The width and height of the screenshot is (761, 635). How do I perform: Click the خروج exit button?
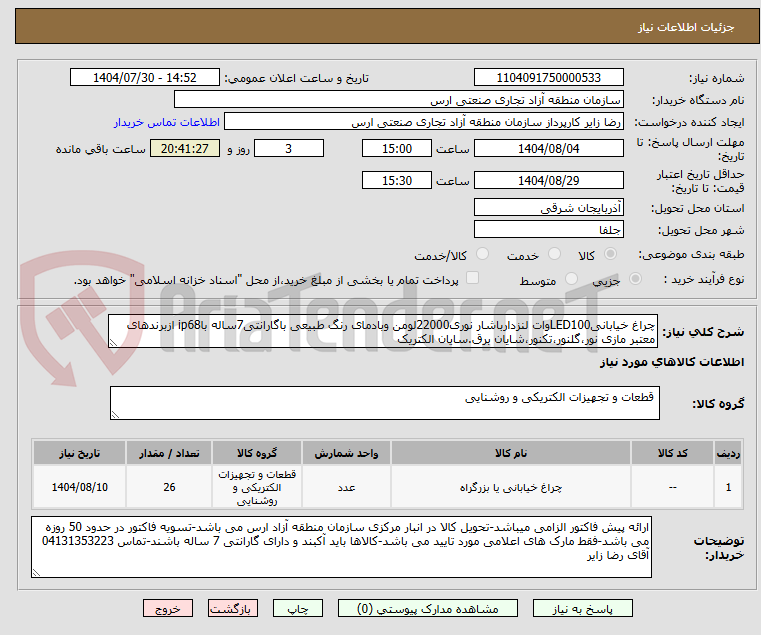point(168,608)
